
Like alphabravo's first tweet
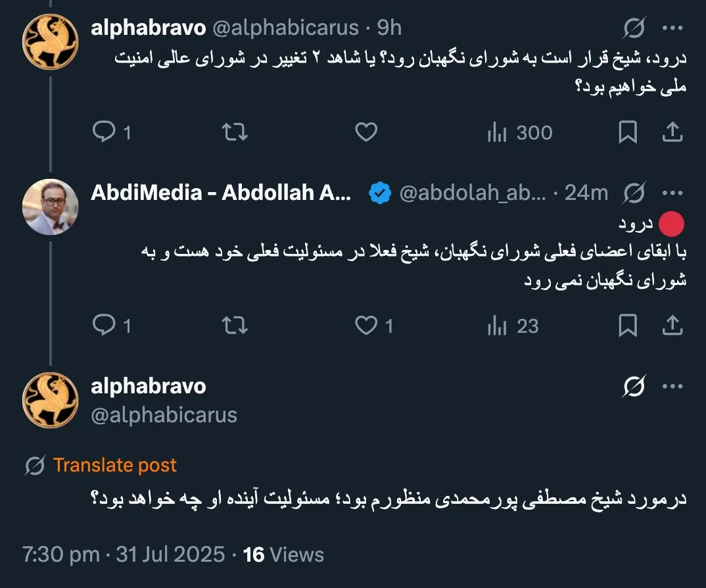366,132
